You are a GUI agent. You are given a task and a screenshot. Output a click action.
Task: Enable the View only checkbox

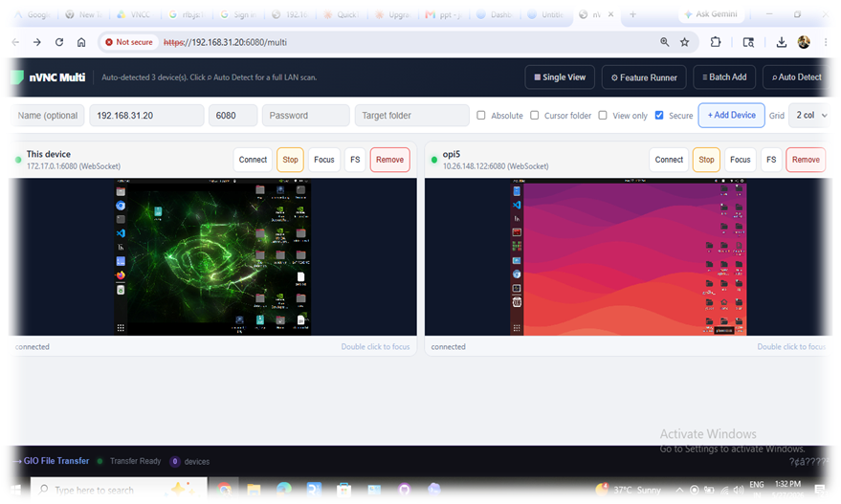pos(603,116)
